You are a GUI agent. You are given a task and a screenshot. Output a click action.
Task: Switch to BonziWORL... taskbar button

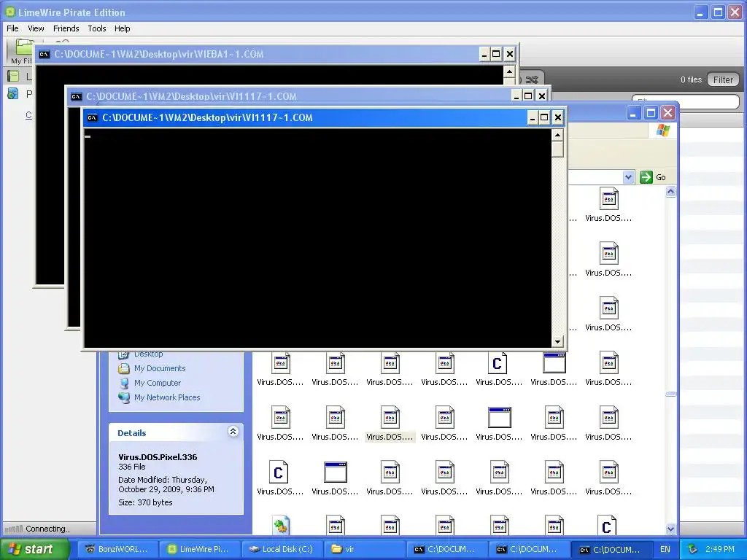[x=117, y=549]
